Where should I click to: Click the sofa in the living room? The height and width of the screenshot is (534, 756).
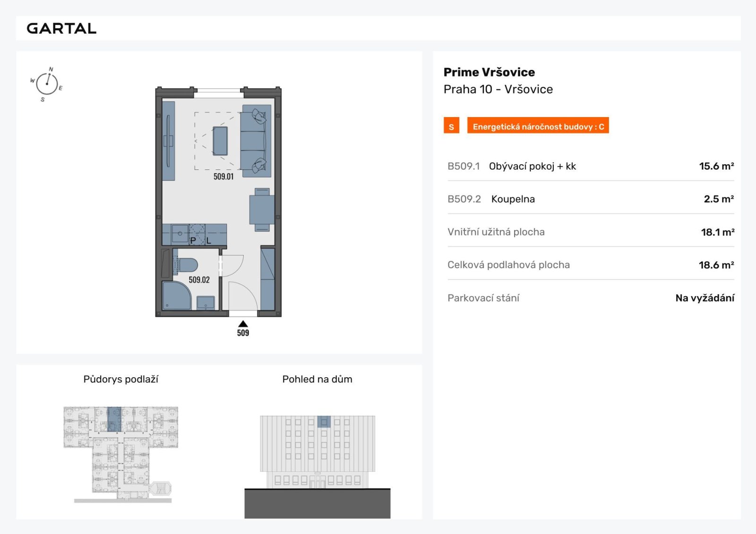coord(257,141)
